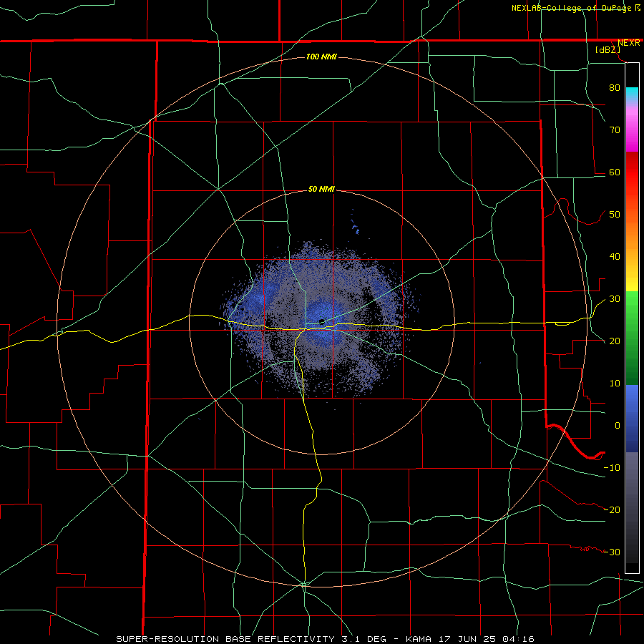Viewport: 644px width, 644px height.
Task: Click the "100 NMI" range ring label
Action: coord(321,57)
